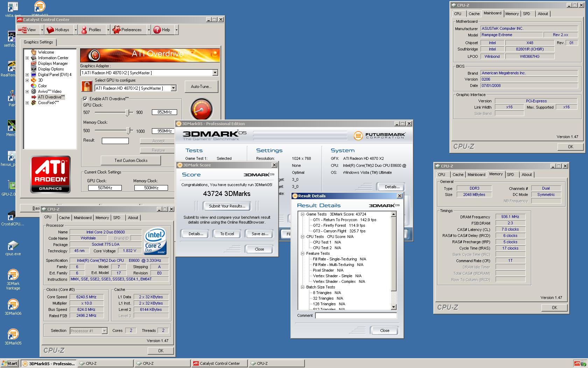This screenshot has height=368, width=588.
Task: Open the Start menu
Action: coord(9,363)
